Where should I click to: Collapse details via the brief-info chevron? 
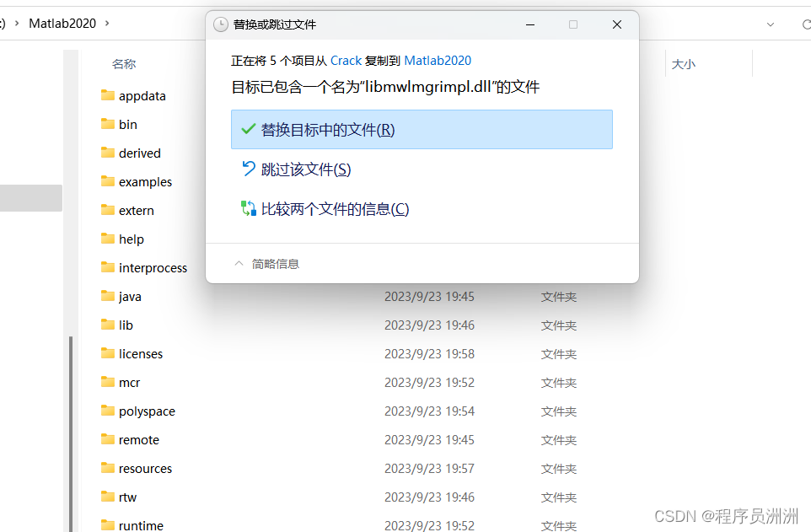(239, 263)
